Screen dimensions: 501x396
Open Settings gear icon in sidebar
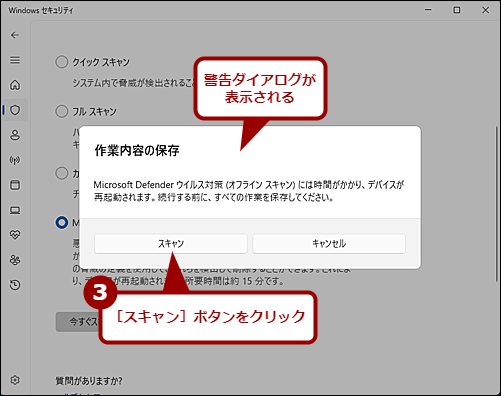15,380
